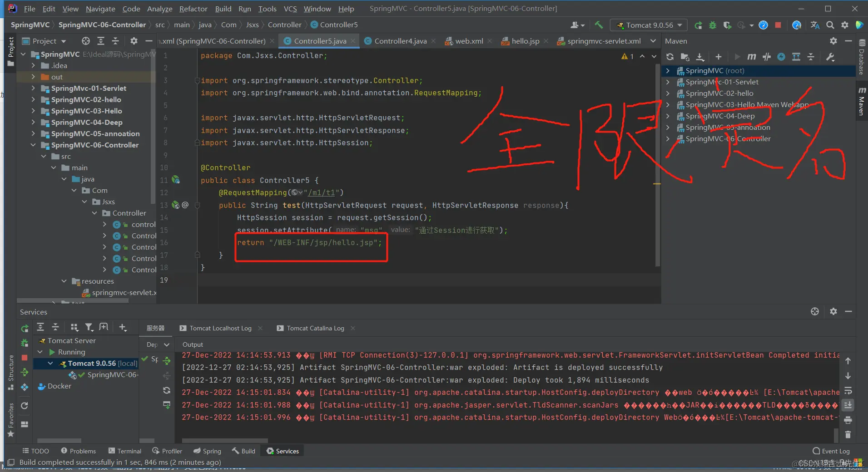Click the Controller5 breadcrumb

334,25
